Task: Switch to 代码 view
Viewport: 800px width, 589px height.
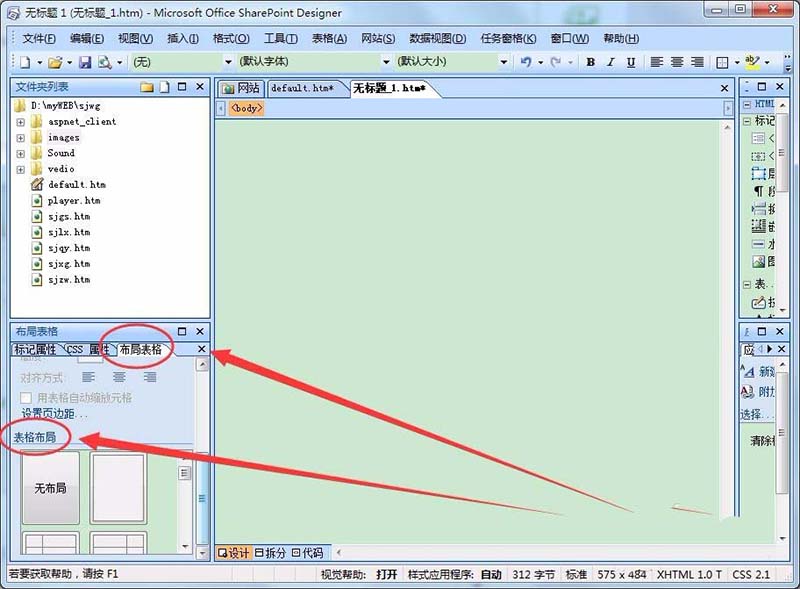Action: pyautogui.click(x=307, y=553)
